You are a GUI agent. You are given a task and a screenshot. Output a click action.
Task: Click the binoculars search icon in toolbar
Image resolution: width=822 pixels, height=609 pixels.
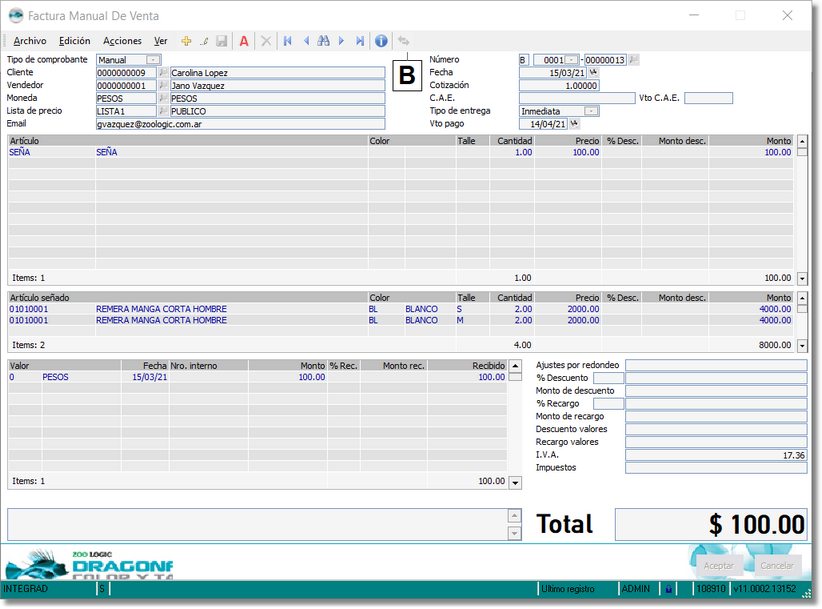coord(323,41)
